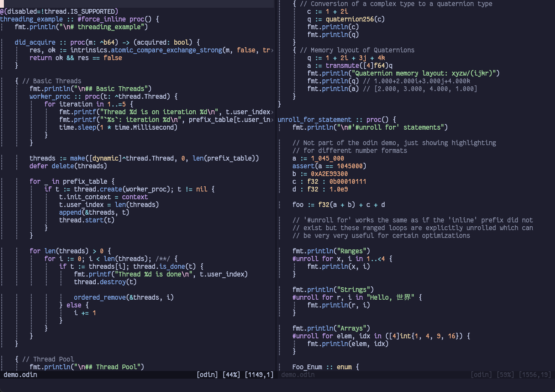Click the 'time.sleep(1 * time.Millisecond)' call
Viewport: 555px width, 392px height.
[x=118, y=128]
